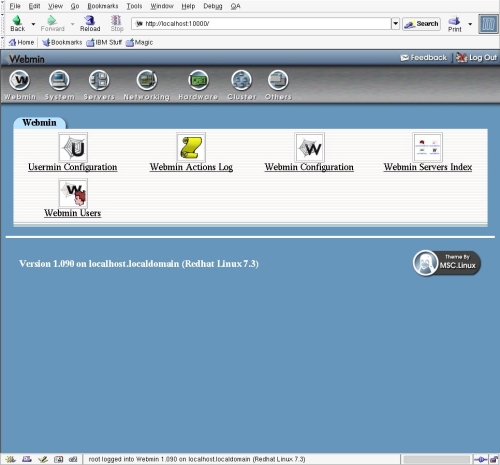Open the Edit menu
Image resolution: width=500 pixels, height=465 pixels.
[x=34, y=6]
